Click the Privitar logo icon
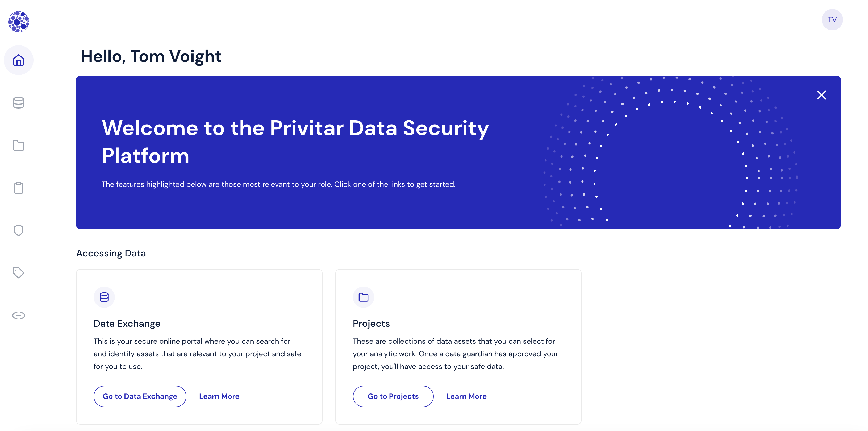Screen dimensions: 868x431 tap(19, 22)
